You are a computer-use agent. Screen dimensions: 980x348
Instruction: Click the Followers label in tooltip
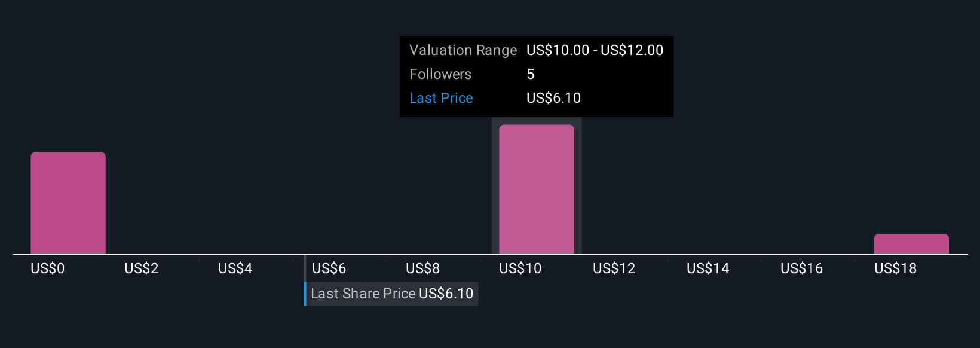click(440, 74)
